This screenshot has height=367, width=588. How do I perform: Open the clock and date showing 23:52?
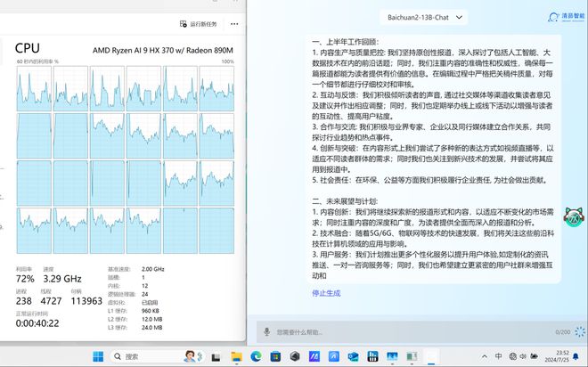[x=557, y=356]
